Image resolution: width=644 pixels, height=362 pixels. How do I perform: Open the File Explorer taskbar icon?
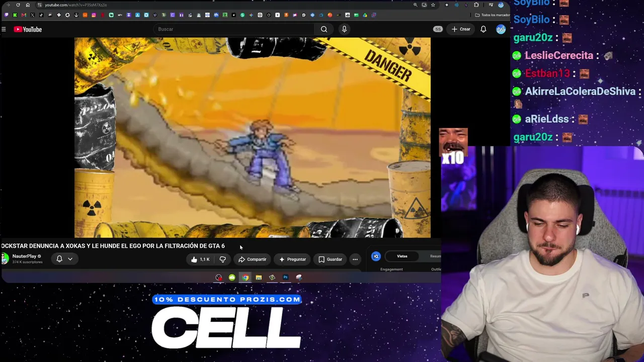pyautogui.click(x=259, y=278)
